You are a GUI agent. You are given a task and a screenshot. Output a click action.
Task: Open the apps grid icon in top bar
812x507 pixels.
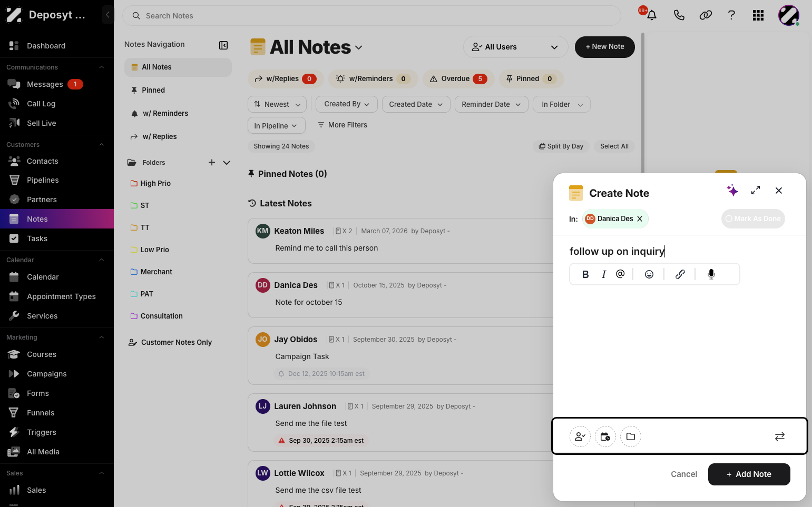(758, 15)
